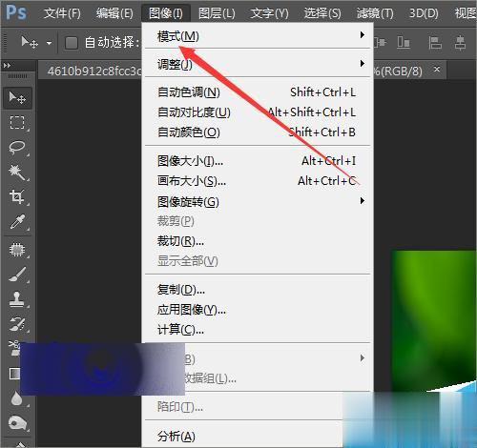Select the Spot Healing Brush tool
This screenshot has width=477, height=448.
click(17, 250)
